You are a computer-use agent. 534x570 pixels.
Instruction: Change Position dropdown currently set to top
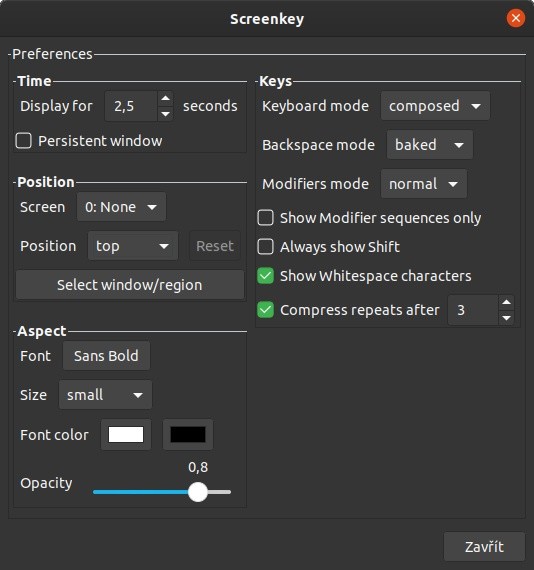(x=133, y=246)
